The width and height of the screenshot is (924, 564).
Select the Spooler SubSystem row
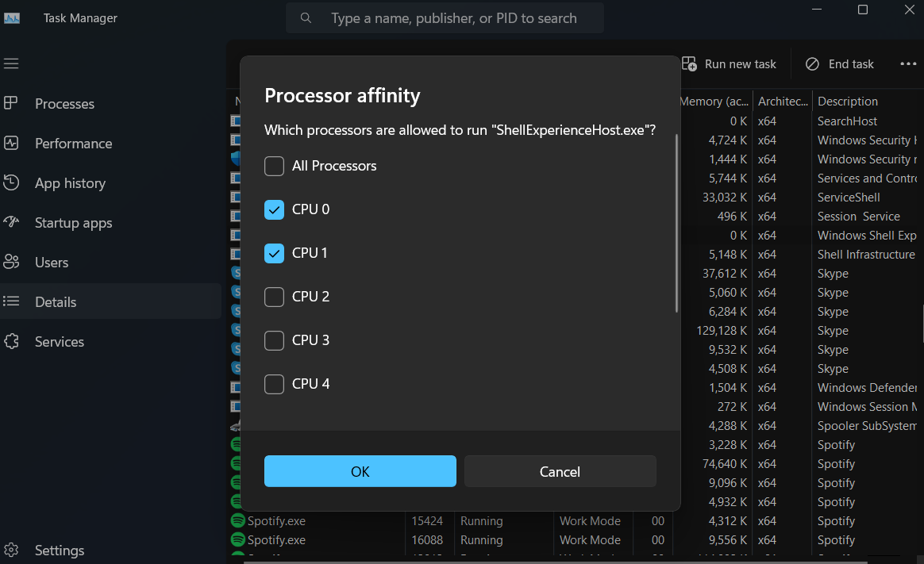click(867, 426)
